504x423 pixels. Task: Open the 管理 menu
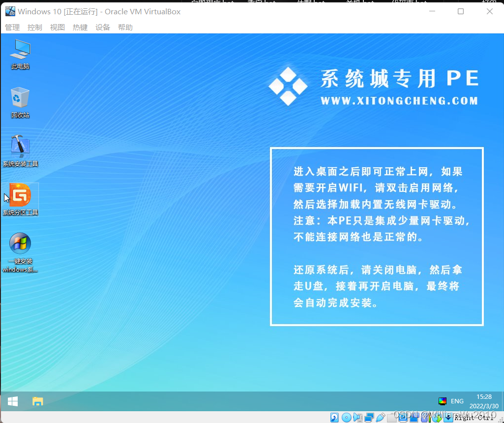[x=12, y=28]
